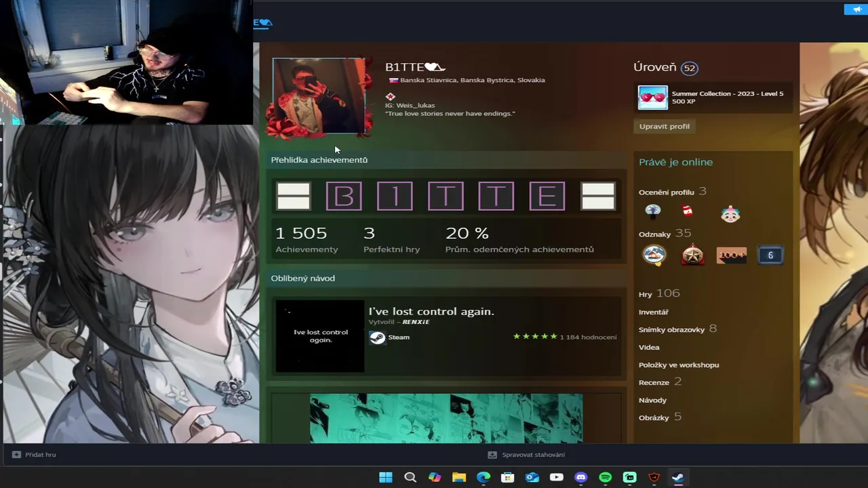Click white block achievement after the E
This screenshot has width=868, height=488.
tap(598, 197)
